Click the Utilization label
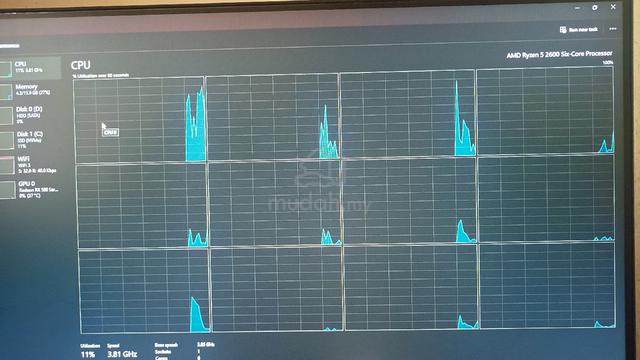640x360 pixels. point(90,346)
